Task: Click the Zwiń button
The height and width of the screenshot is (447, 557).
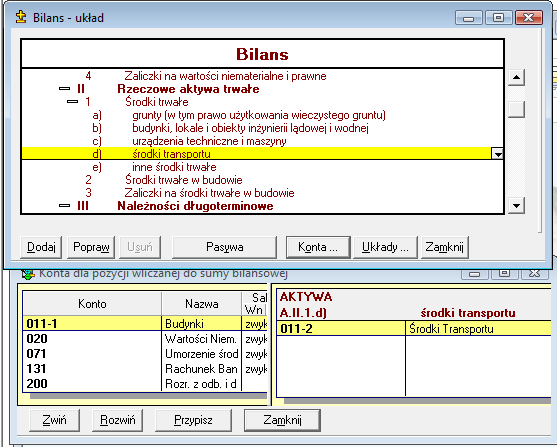Action: click(54, 420)
